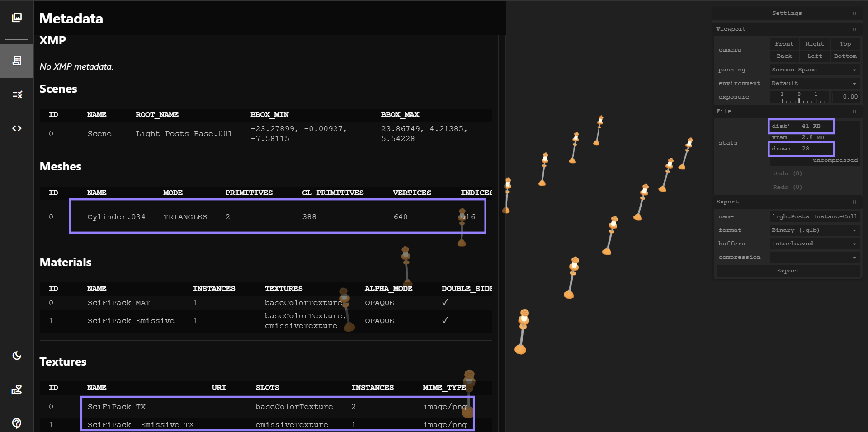Set camera to Top view
The width and height of the screenshot is (868, 432).
tap(845, 44)
